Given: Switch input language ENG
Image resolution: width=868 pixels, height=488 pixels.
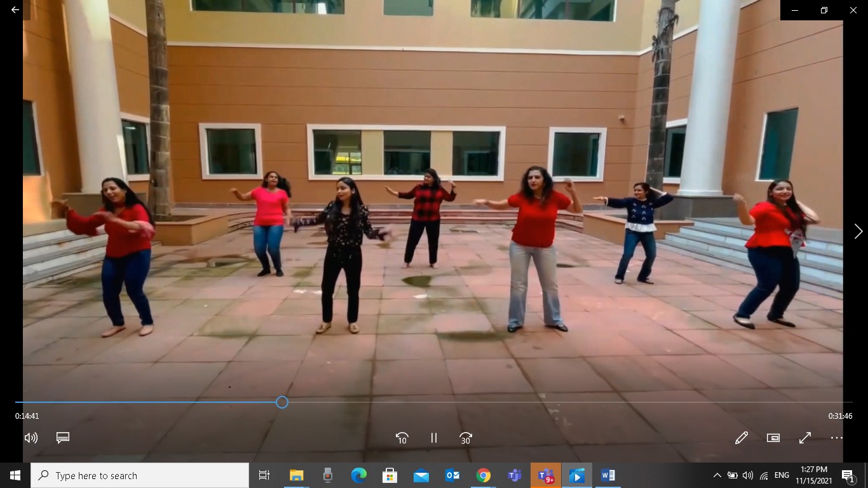Looking at the screenshot, I should [x=782, y=475].
